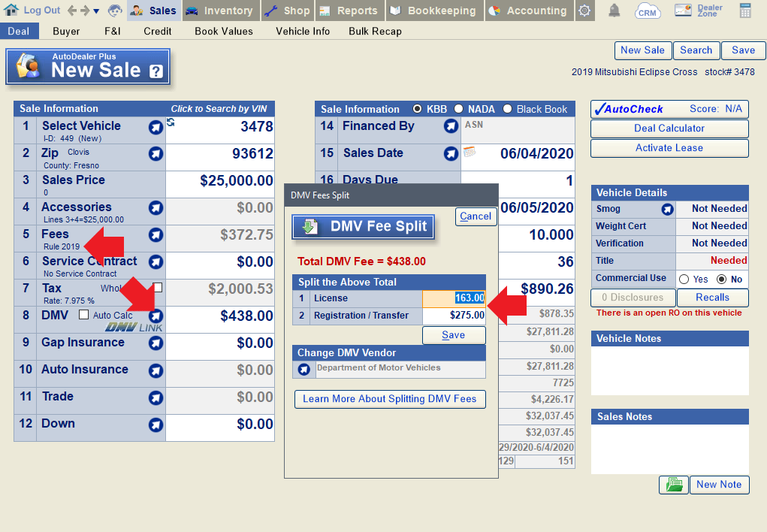Click arrow icon next to Smog
This screenshot has width=767, height=532.
[667, 210]
